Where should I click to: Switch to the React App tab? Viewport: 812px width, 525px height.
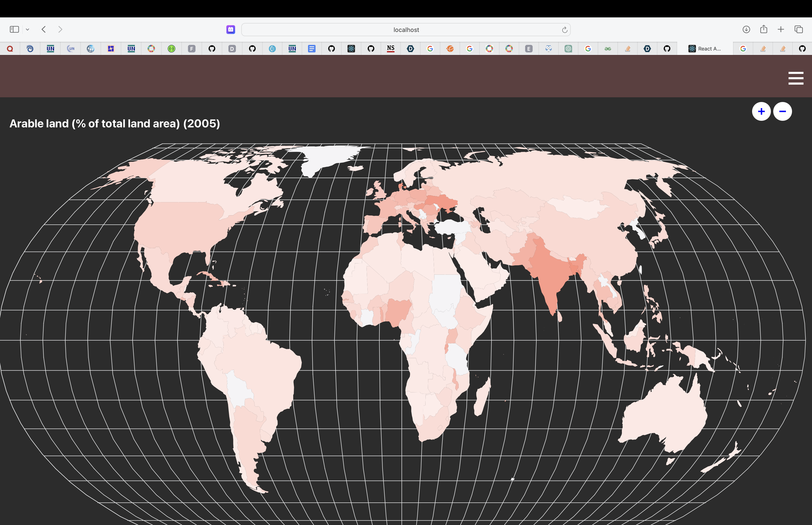click(x=705, y=49)
